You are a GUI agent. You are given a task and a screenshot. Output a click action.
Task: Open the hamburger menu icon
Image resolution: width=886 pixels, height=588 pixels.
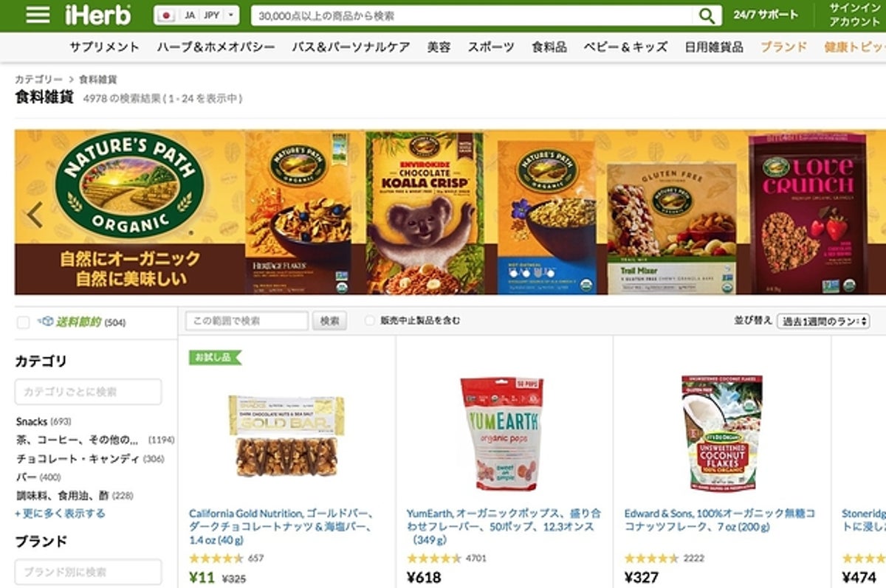point(38,15)
